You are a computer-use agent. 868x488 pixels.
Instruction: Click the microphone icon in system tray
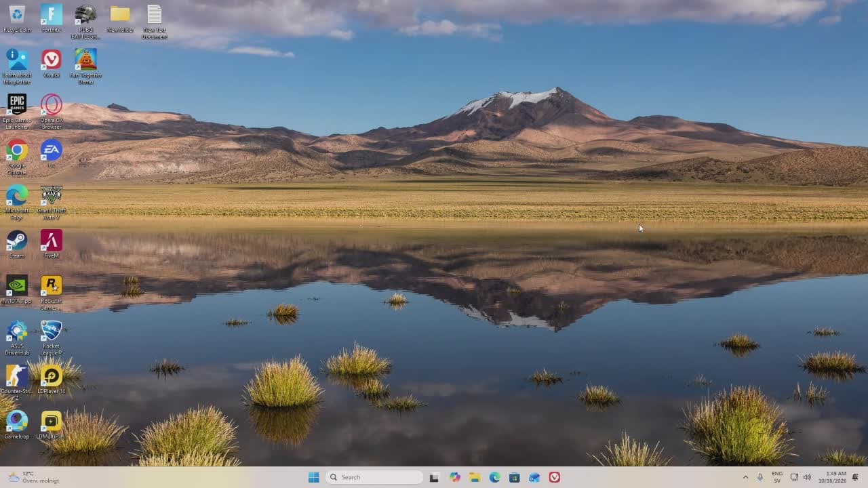click(x=760, y=477)
